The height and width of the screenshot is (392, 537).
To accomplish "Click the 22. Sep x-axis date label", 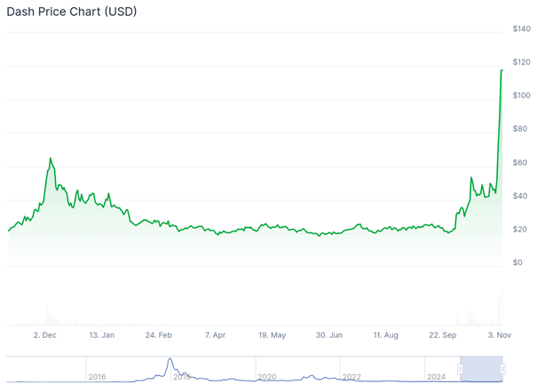I will (x=443, y=335).
